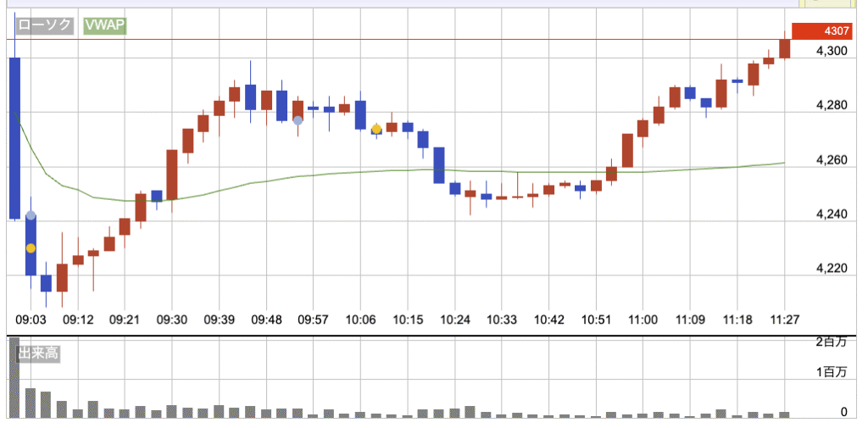Select the 10:24 time axis label
Viewport: 868px width, 428px height.
coord(455,320)
